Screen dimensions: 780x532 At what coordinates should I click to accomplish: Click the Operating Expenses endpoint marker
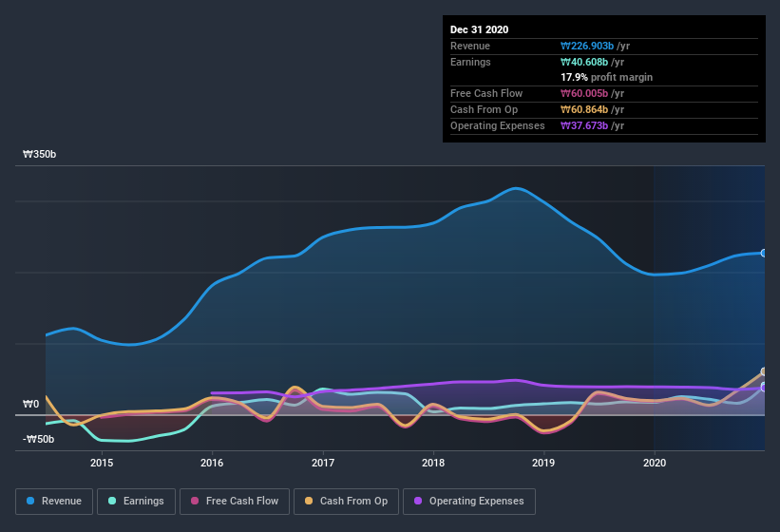click(764, 388)
